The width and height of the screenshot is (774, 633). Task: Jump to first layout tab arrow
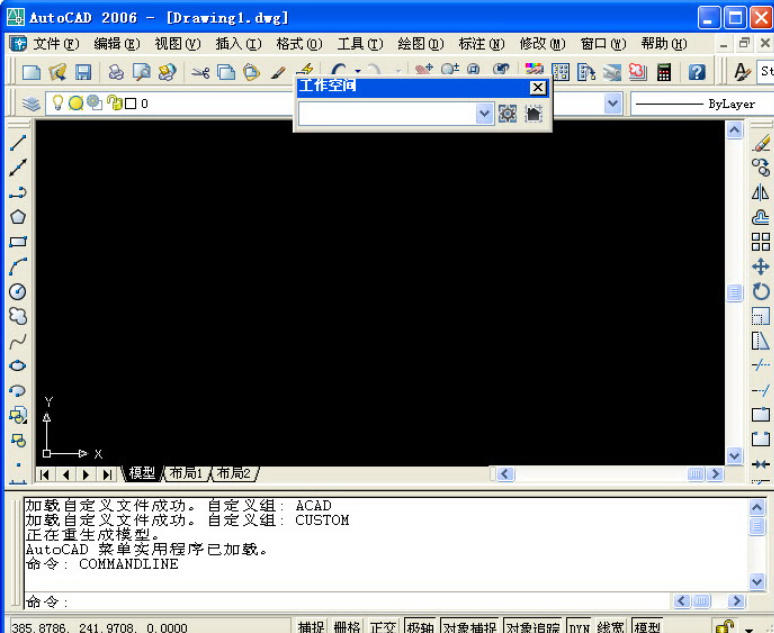tap(45, 475)
